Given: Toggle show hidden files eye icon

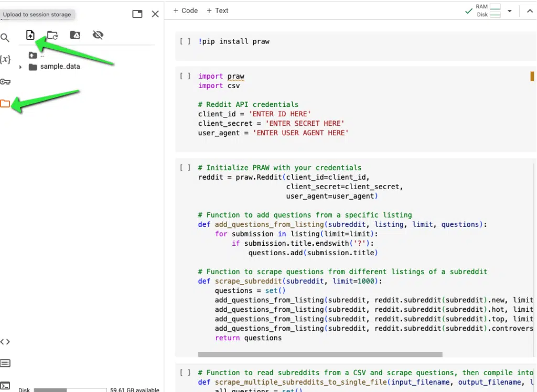Looking at the screenshot, I should point(98,35).
